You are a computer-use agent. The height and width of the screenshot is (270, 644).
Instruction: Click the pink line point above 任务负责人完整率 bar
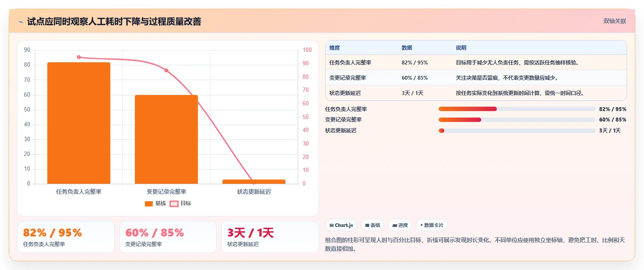pos(79,57)
